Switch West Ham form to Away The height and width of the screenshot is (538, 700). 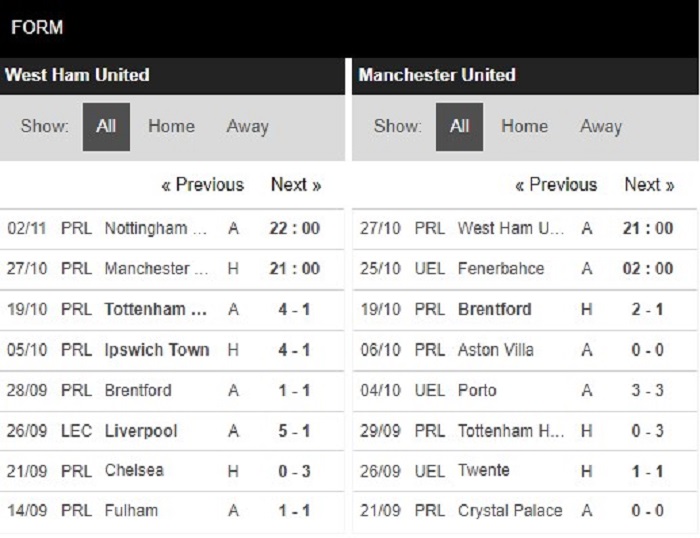click(247, 126)
